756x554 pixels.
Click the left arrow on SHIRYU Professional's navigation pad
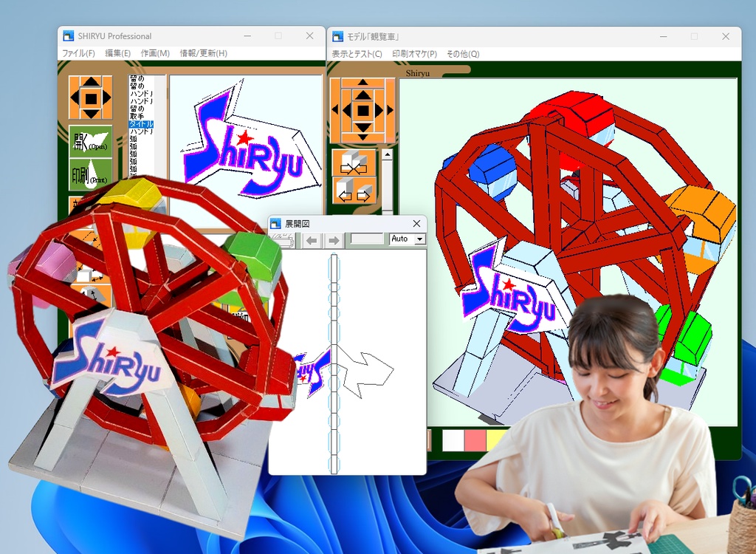(x=75, y=98)
